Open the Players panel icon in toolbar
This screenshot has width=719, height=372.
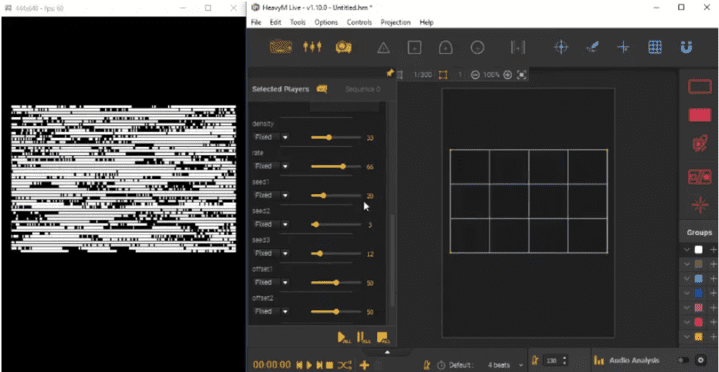pos(281,47)
